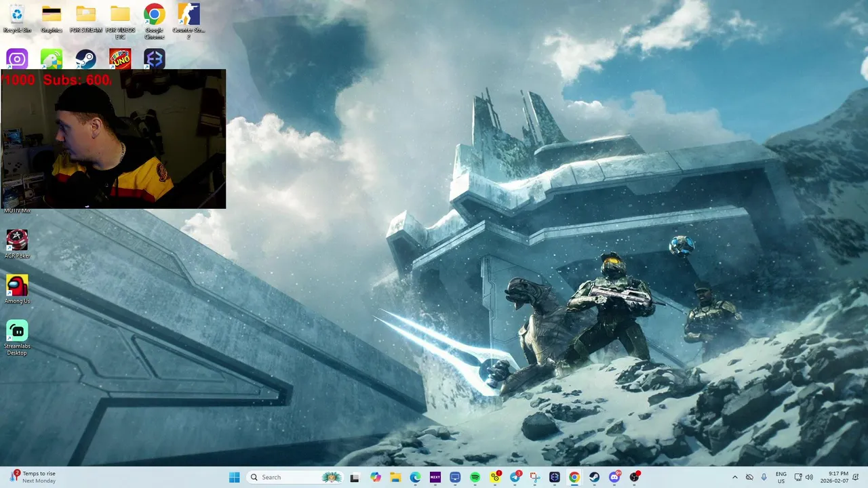This screenshot has width=868, height=488.
Task: Open the purple camera app shortcut
Action: (x=17, y=59)
